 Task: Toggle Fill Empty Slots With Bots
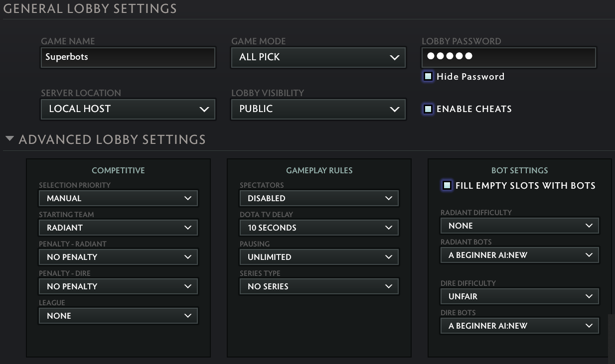pyautogui.click(x=447, y=186)
